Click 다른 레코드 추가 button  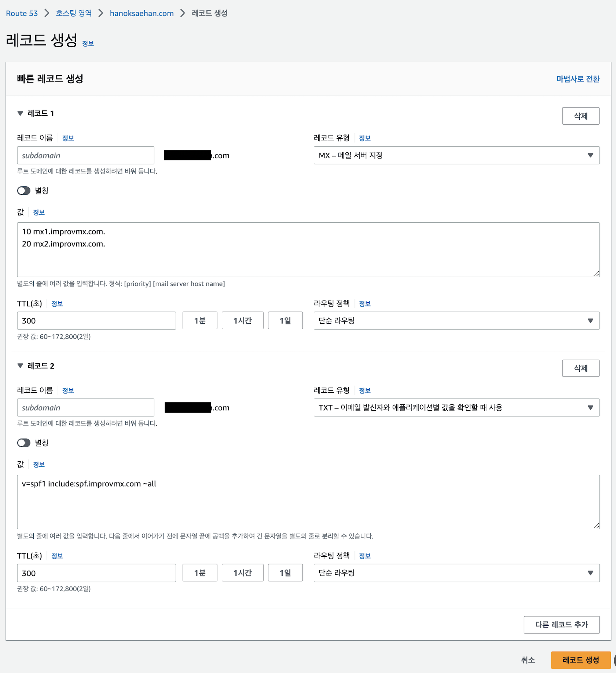coord(561,625)
